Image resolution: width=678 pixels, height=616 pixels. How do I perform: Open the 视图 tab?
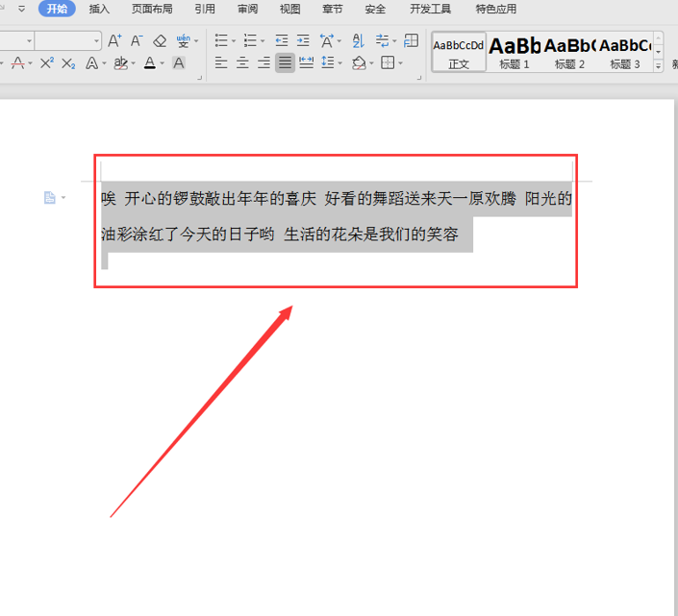coord(289,9)
